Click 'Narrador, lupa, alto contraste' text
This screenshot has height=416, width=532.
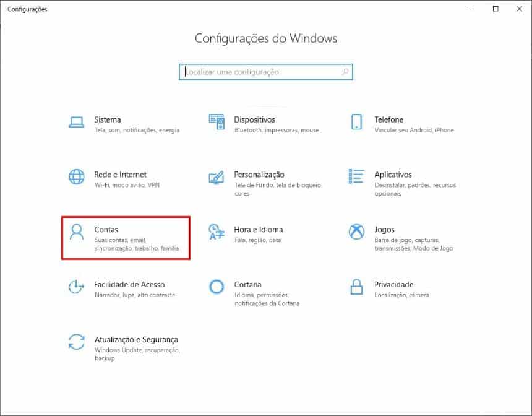[x=135, y=295]
